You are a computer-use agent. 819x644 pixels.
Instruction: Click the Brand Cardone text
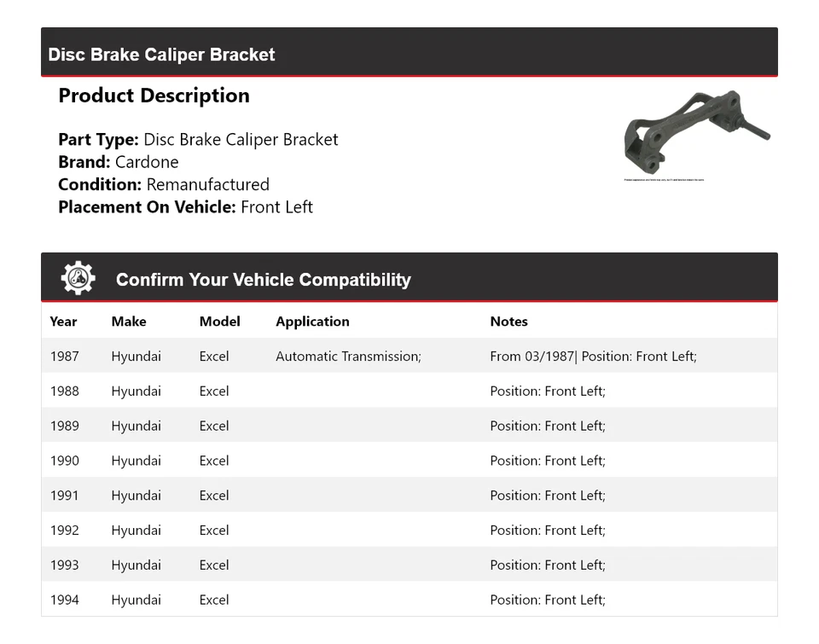coord(119,162)
